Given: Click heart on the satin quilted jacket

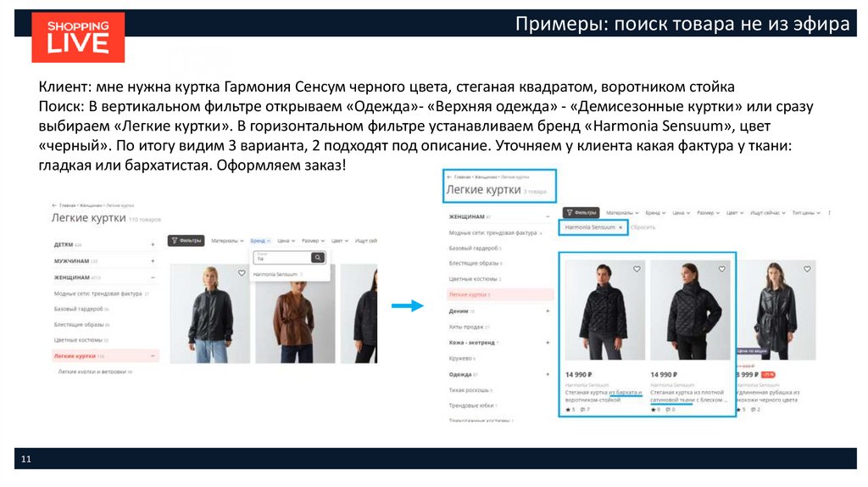Looking at the screenshot, I should click(722, 269).
